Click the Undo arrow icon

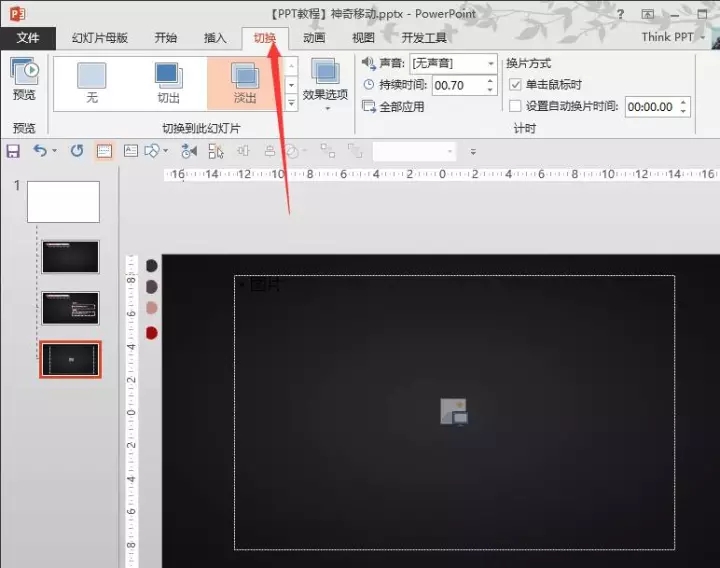pyautogui.click(x=40, y=151)
